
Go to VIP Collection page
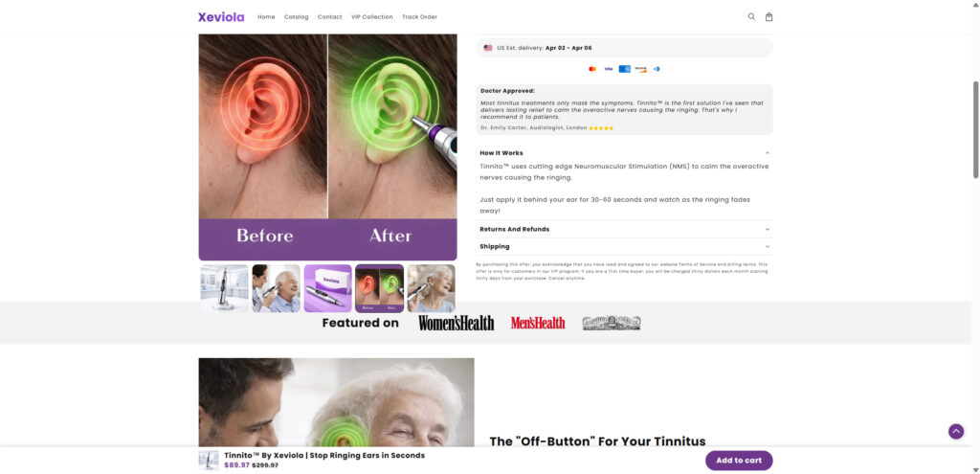[x=372, y=17]
